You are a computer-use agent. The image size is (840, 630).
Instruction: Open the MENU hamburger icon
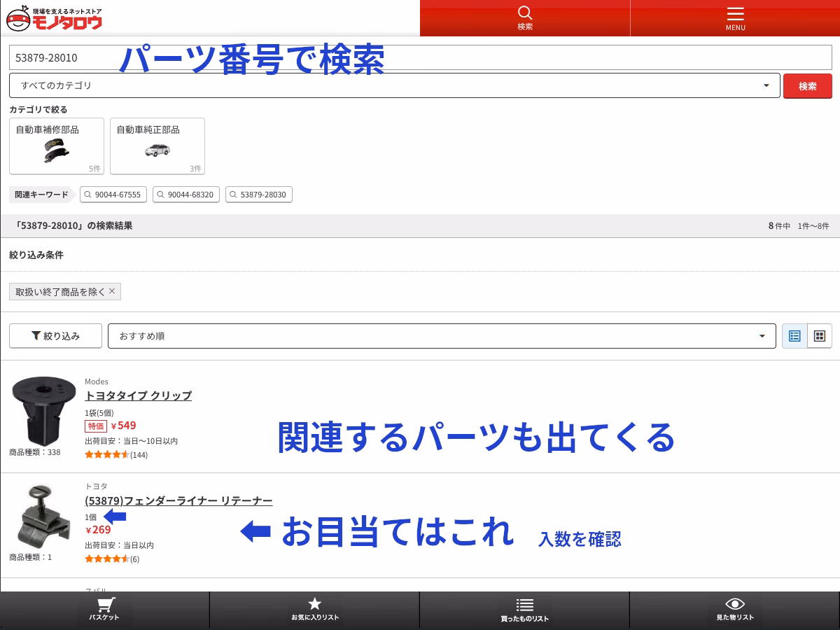pyautogui.click(x=735, y=18)
